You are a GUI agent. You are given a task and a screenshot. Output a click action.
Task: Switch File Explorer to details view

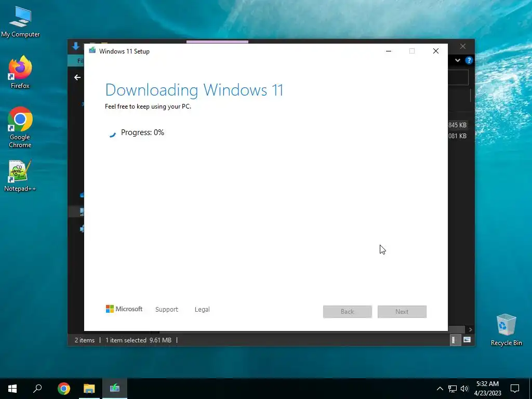click(x=454, y=340)
